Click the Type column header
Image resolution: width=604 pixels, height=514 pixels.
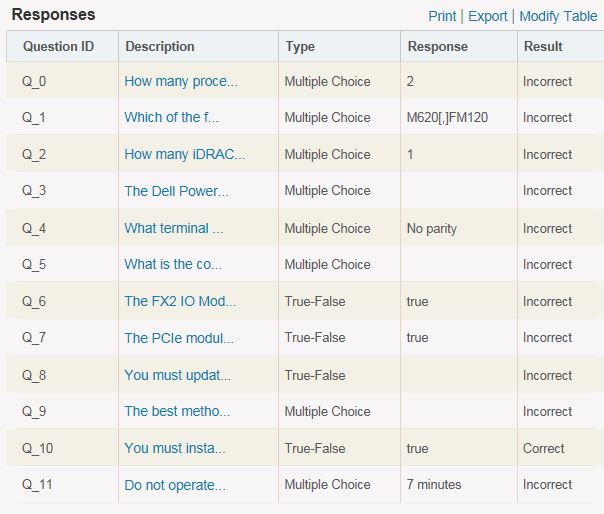pyautogui.click(x=300, y=46)
